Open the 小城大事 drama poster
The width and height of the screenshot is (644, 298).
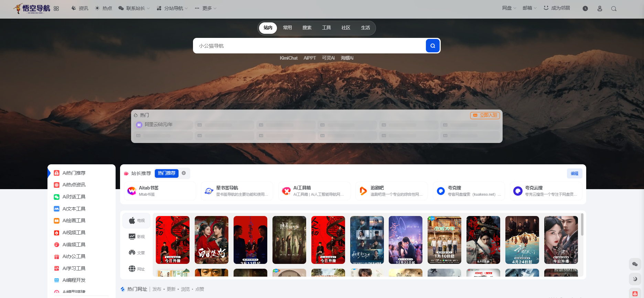444,240
